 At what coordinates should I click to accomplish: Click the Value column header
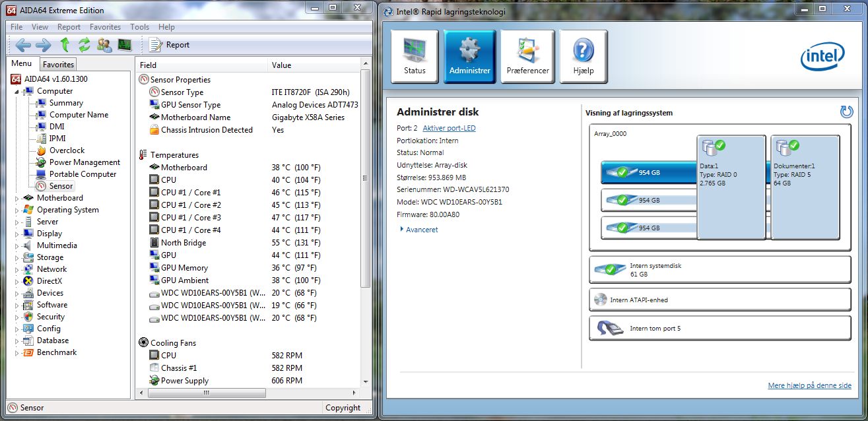(x=315, y=65)
